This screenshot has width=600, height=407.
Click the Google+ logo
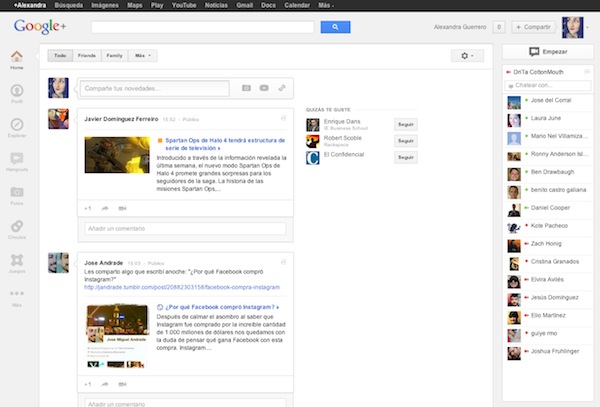click(40, 26)
